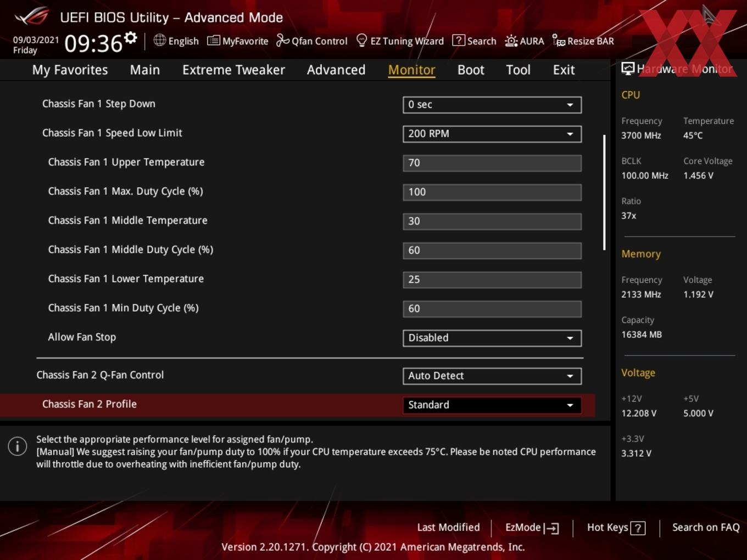747x560 pixels.
Task: Click the Core Voltage 1.456 V value
Action: [698, 176]
